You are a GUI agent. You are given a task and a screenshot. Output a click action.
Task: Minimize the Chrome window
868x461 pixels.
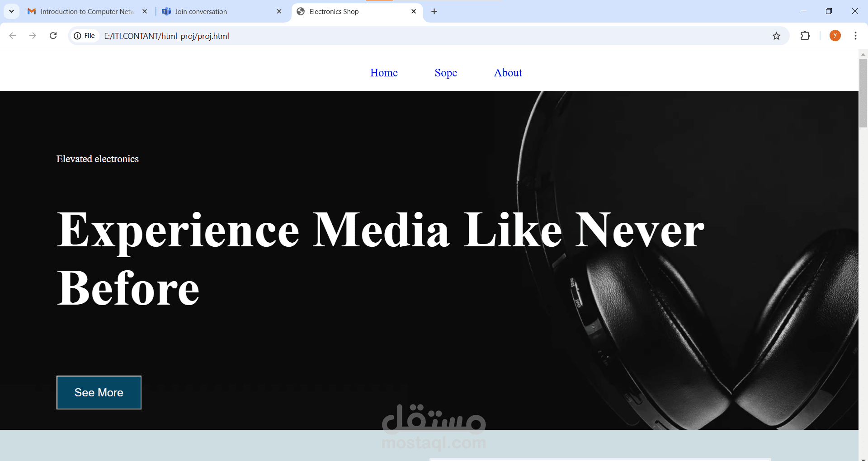coord(803,11)
